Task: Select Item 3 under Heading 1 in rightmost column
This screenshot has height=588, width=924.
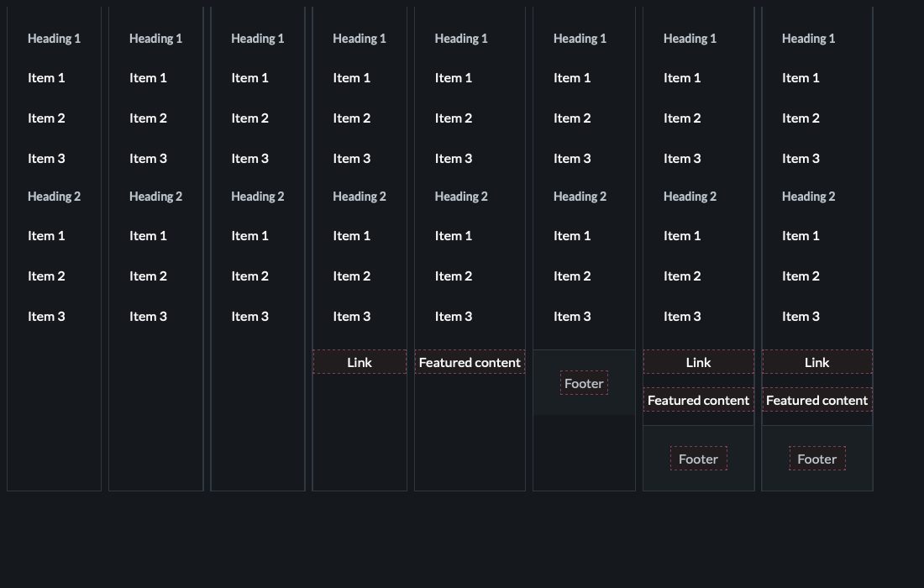Action: 801,158
